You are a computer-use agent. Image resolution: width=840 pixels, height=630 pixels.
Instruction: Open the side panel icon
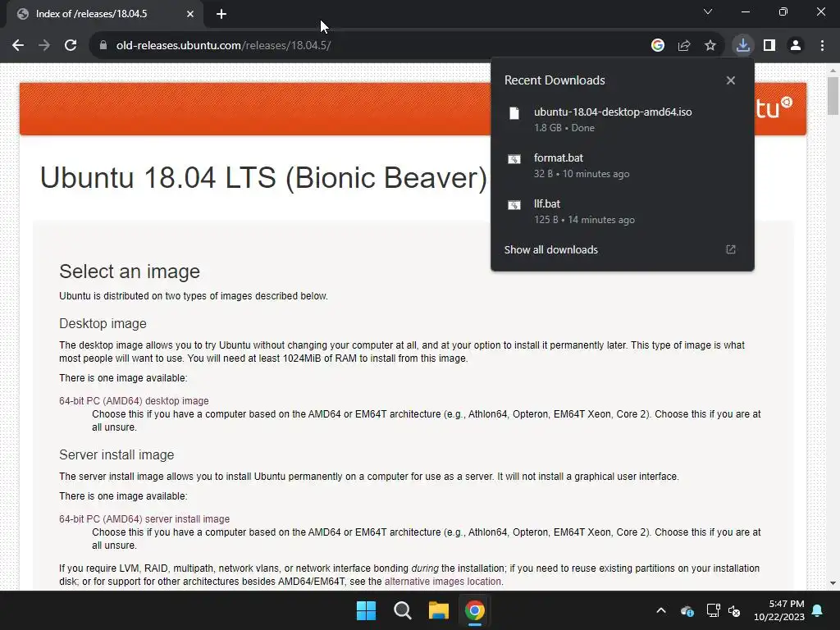(769, 46)
